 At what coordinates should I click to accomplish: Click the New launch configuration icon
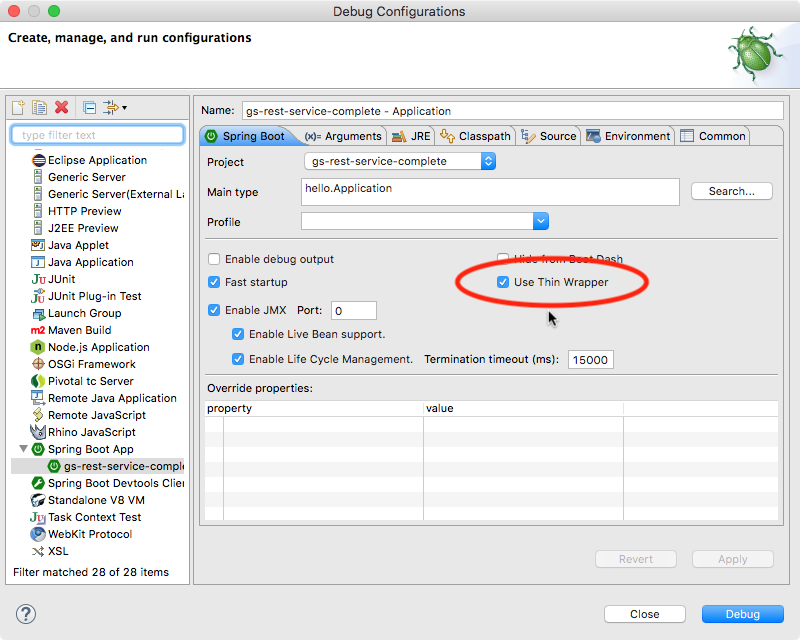tap(18, 108)
